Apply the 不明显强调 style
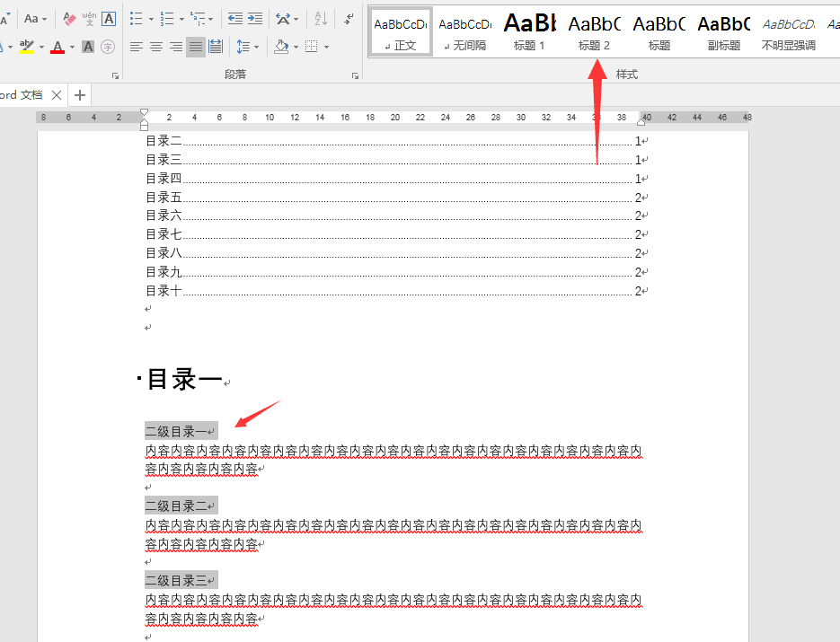This screenshot has width=840, height=642. coord(789,31)
